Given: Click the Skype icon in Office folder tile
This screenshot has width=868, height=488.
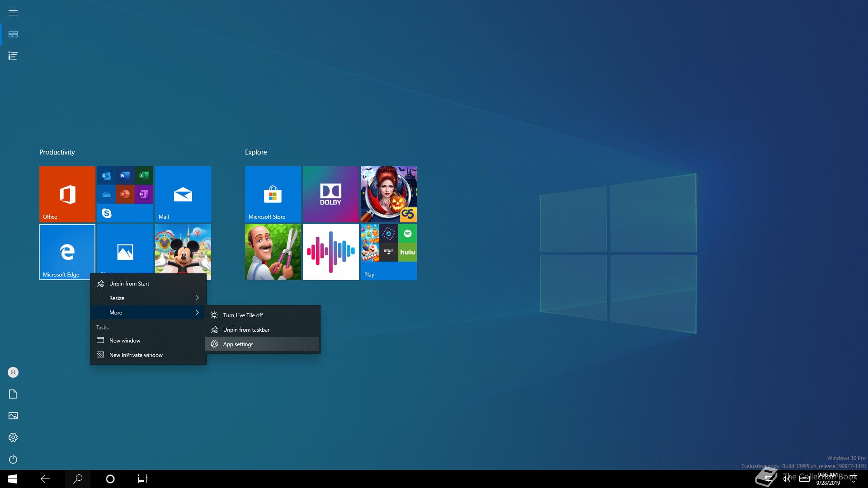Looking at the screenshot, I should click(107, 213).
